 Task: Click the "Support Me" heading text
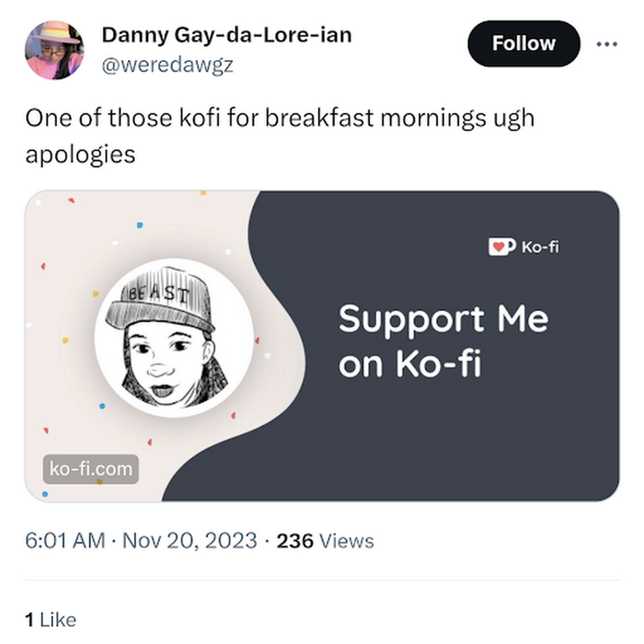(x=444, y=320)
